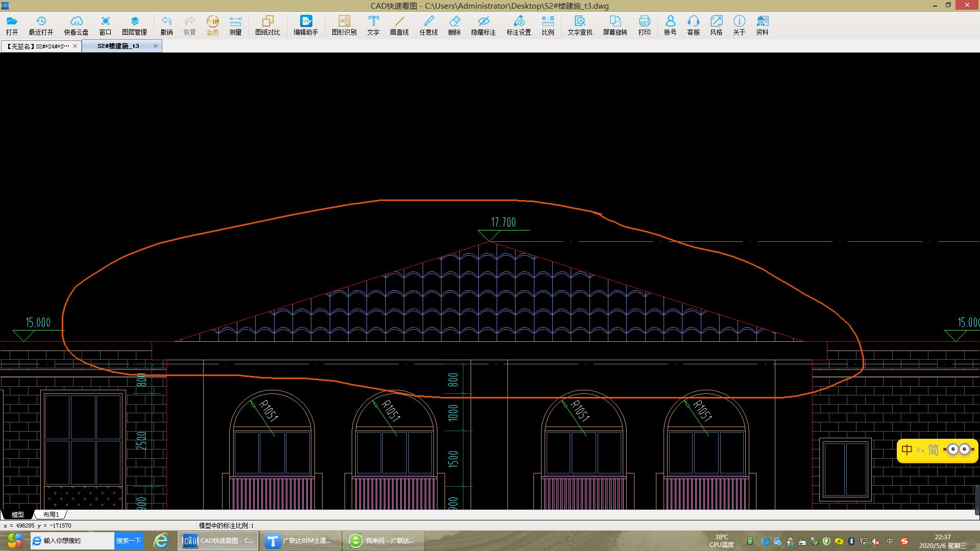
Task: Click the 窗口 window tool
Action: click(105, 26)
